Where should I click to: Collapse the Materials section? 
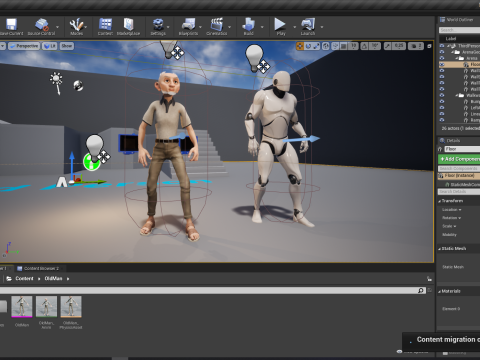point(440,291)
